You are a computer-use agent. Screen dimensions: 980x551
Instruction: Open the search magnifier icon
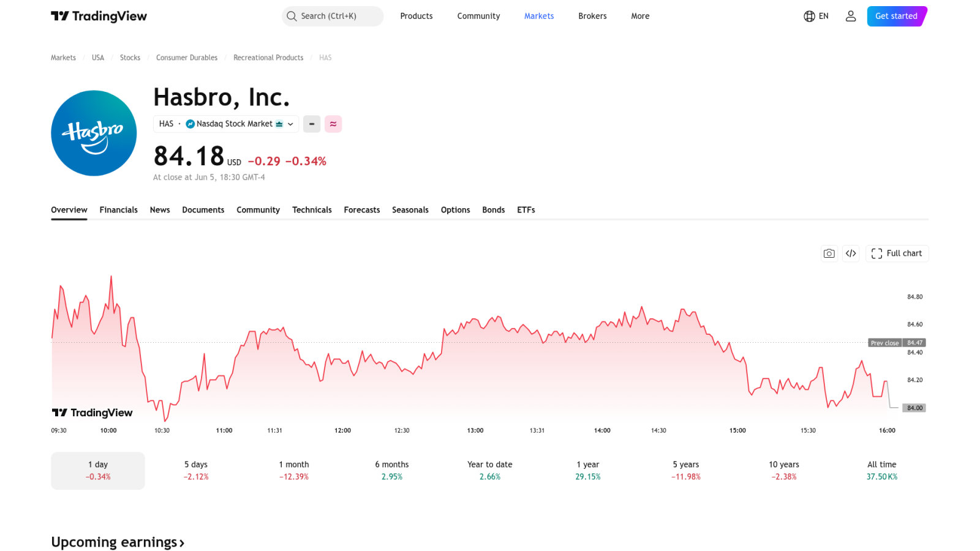click(292, 16)
